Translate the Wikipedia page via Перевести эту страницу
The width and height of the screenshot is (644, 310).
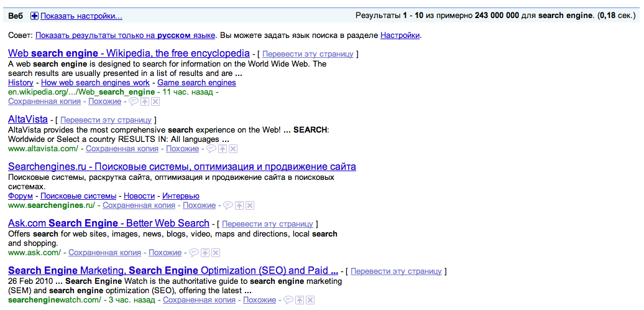coord(308,54)
